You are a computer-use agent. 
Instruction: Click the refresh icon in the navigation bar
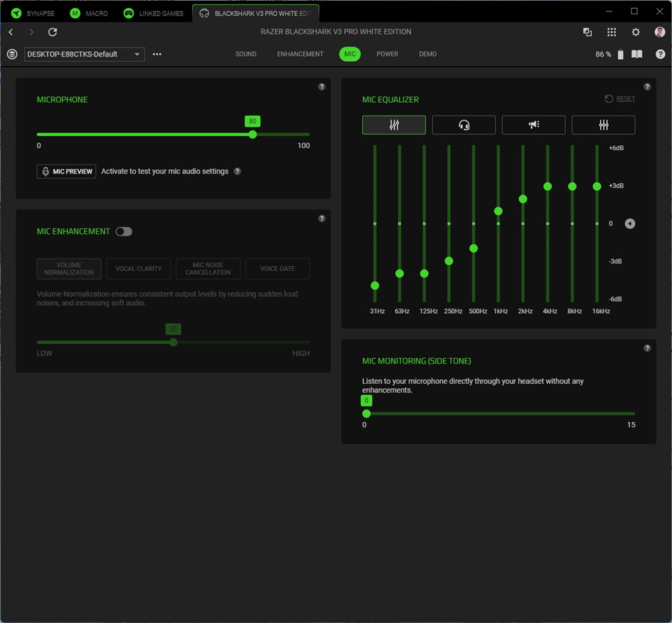coord(53,32)
